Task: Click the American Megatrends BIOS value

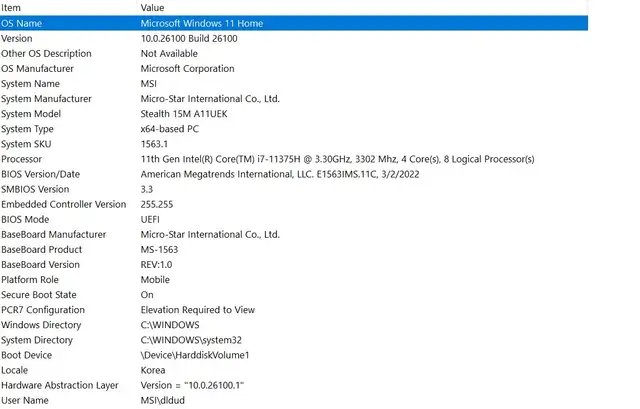Action: click(x=280, y=174)
